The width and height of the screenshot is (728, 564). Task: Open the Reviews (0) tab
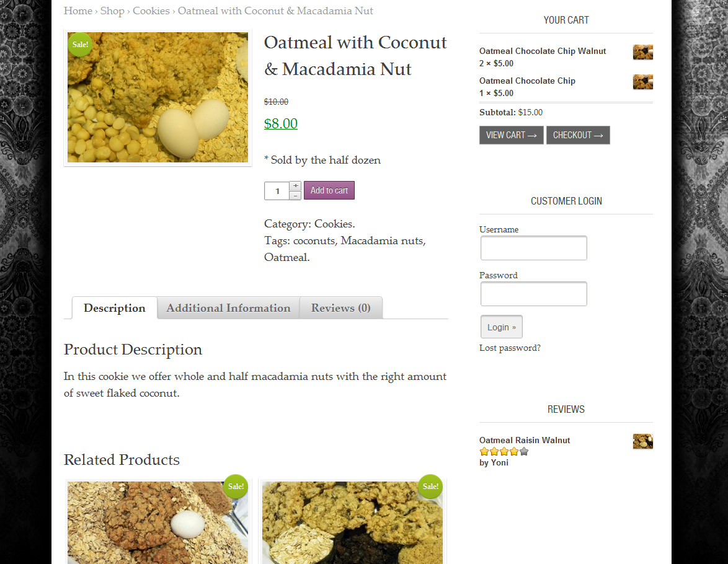tap(340, 308)
